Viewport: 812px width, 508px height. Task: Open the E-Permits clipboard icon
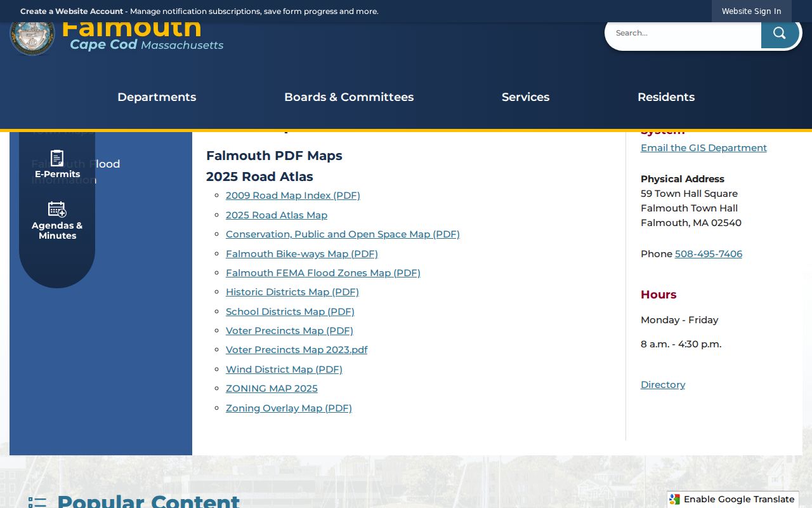pyautogui.click(x=57, y=158)
